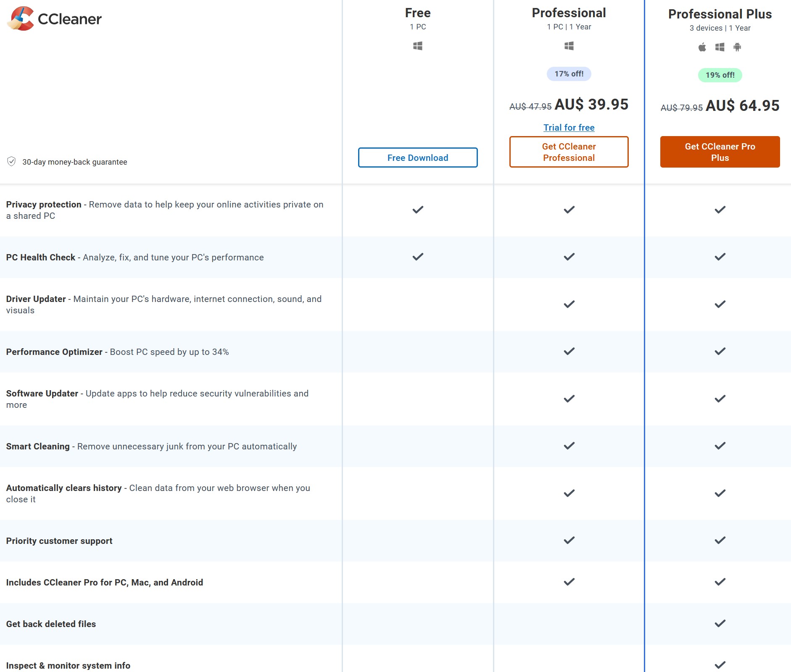
Task: Click the Windows icon under Professional plan
Action: click(x=569, y=46)
